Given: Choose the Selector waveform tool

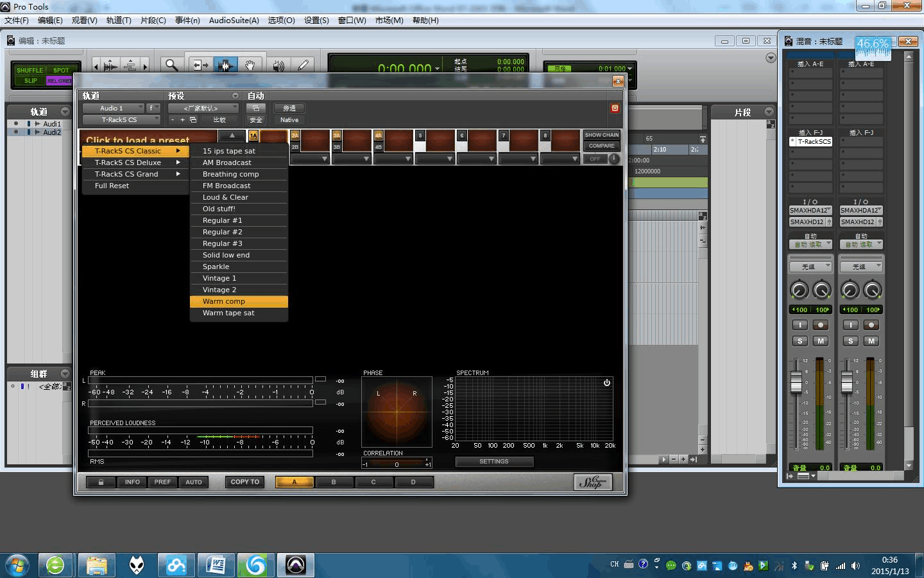Looking at the screenshot, I should tap(225, 65).
